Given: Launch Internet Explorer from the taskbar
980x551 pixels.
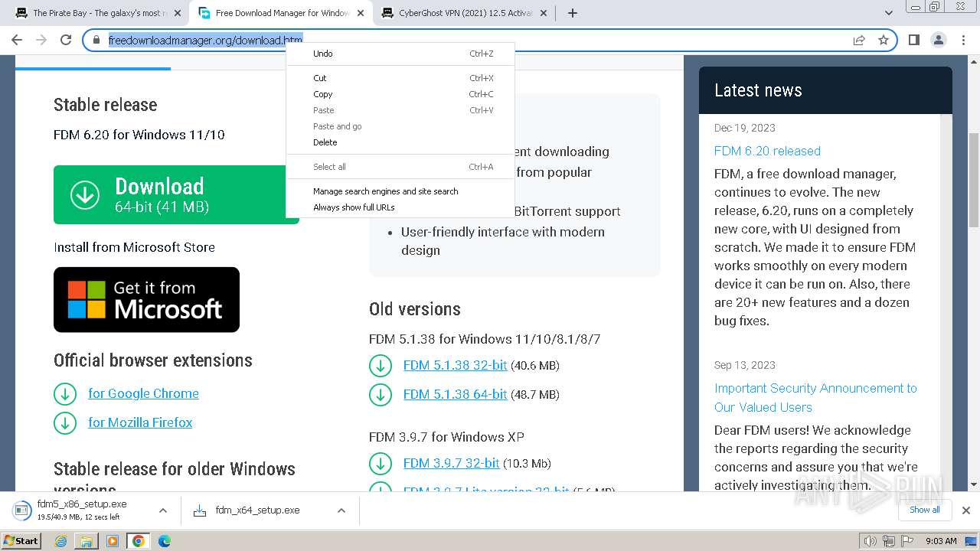Looking at the screenshot, I should click(61, 541).
